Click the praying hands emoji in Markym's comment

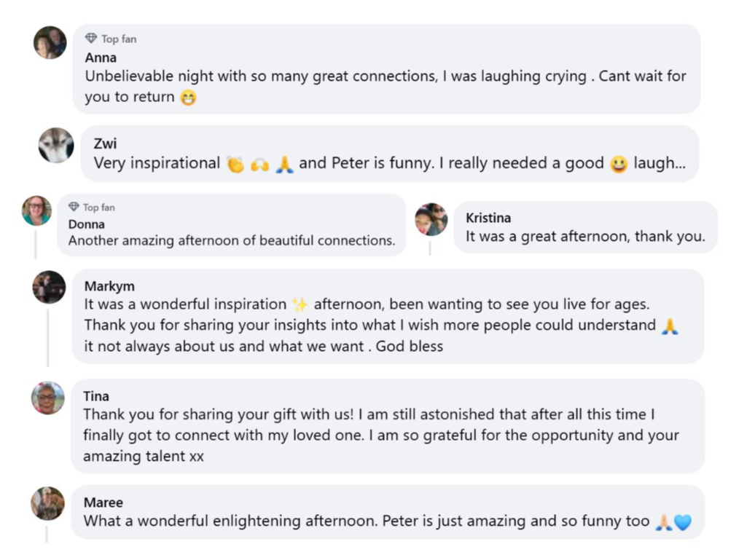(x=670, y=326)
